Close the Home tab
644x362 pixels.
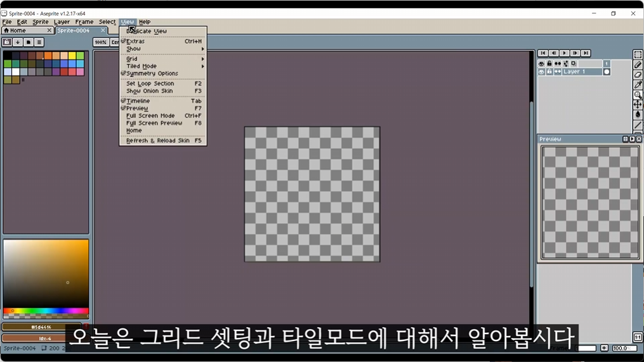(49, 30)
